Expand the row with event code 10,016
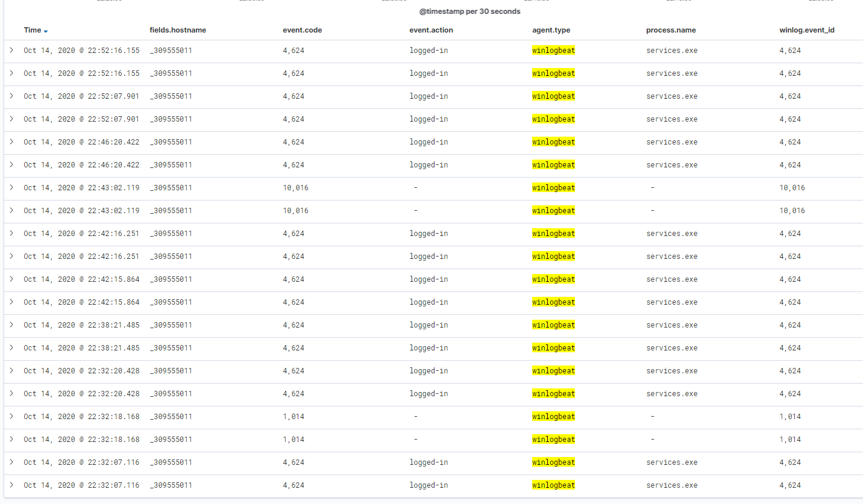This screenshot has height=504, width=863. pos(11,188)
